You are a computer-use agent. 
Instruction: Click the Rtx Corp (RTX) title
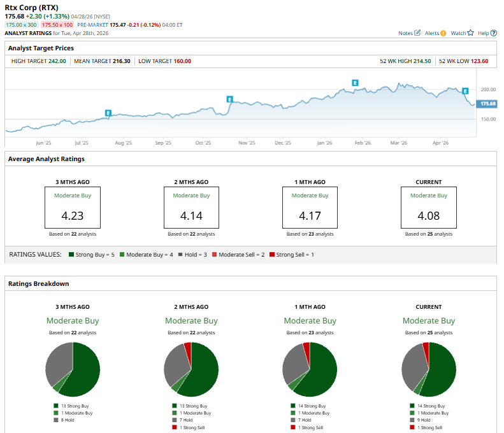coord(32,6)
